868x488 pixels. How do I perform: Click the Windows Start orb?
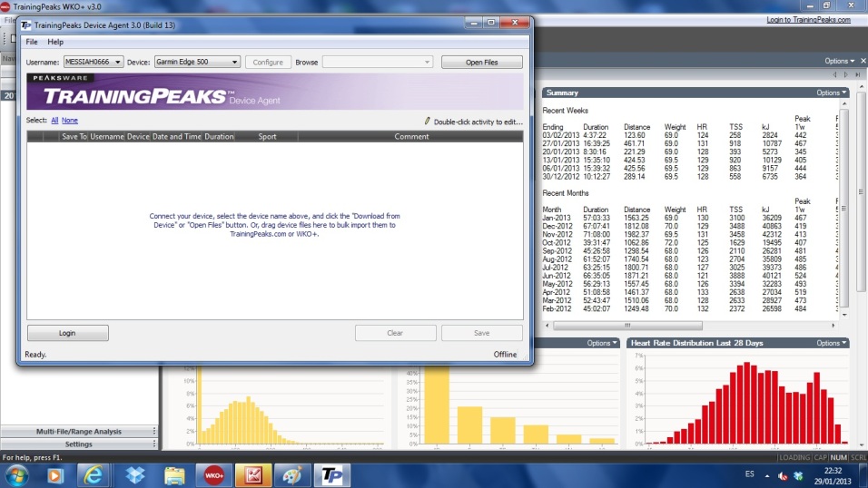(x=16, y=474)
